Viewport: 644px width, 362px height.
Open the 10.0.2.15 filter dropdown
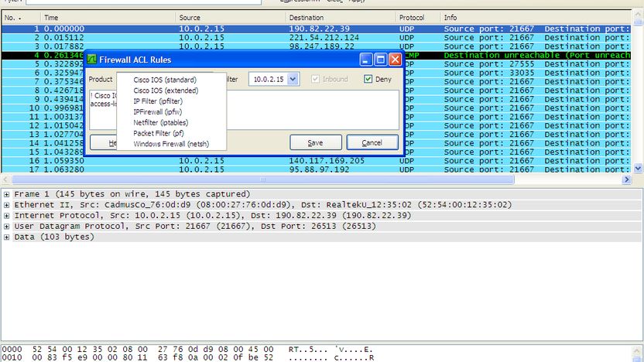293,79
